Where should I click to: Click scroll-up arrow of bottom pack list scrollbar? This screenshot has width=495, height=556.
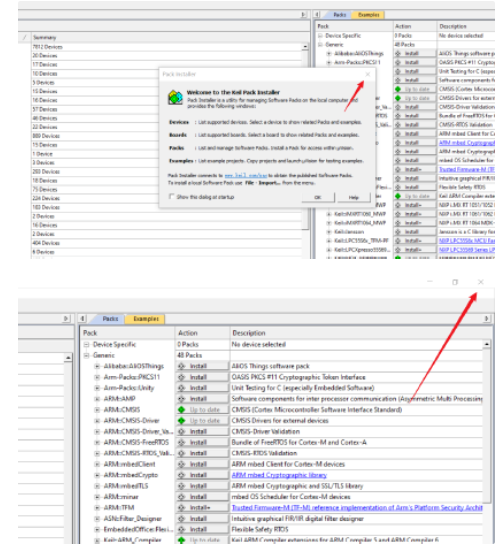click(x=487, y=344)
